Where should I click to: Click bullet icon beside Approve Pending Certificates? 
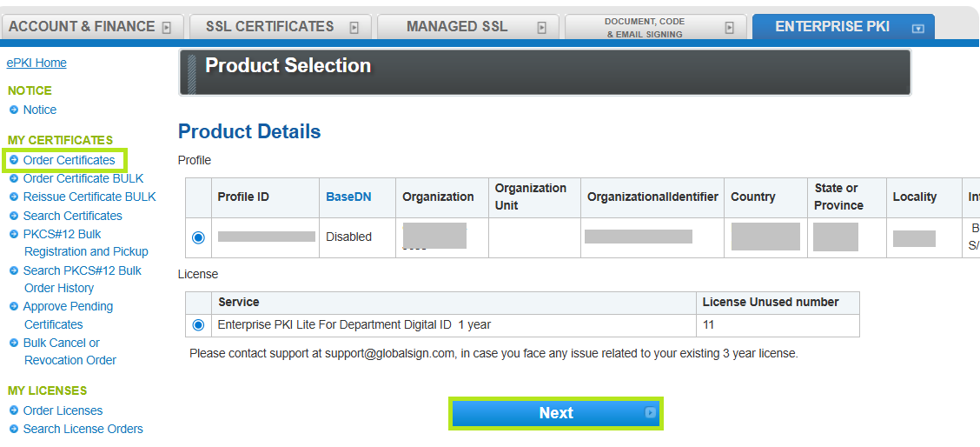tap(14, 306)
